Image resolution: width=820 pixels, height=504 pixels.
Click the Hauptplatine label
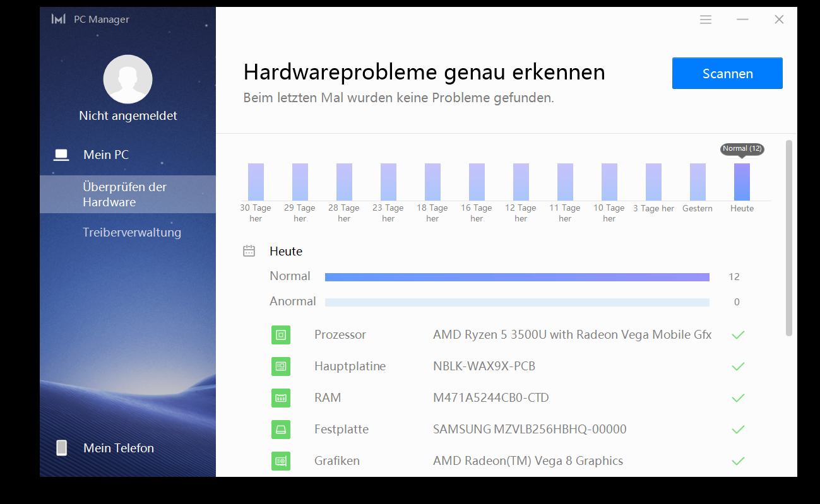tap(350, 366)
